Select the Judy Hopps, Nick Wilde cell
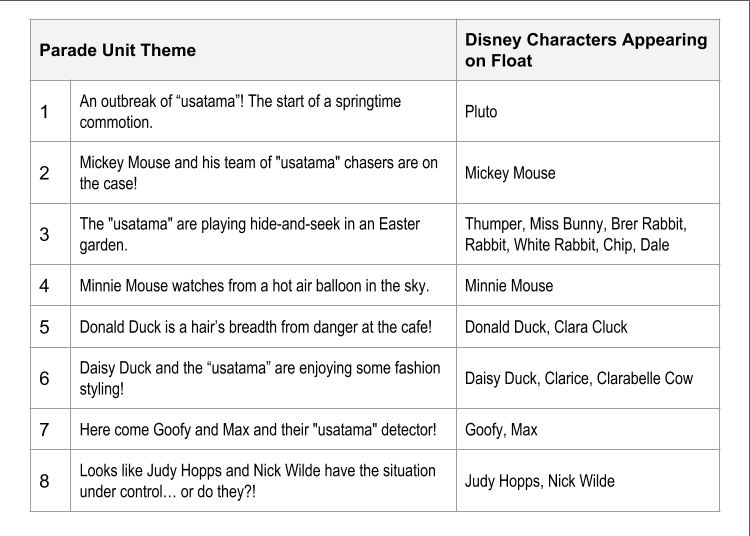 pyautogui.click(x=588, y=481)
